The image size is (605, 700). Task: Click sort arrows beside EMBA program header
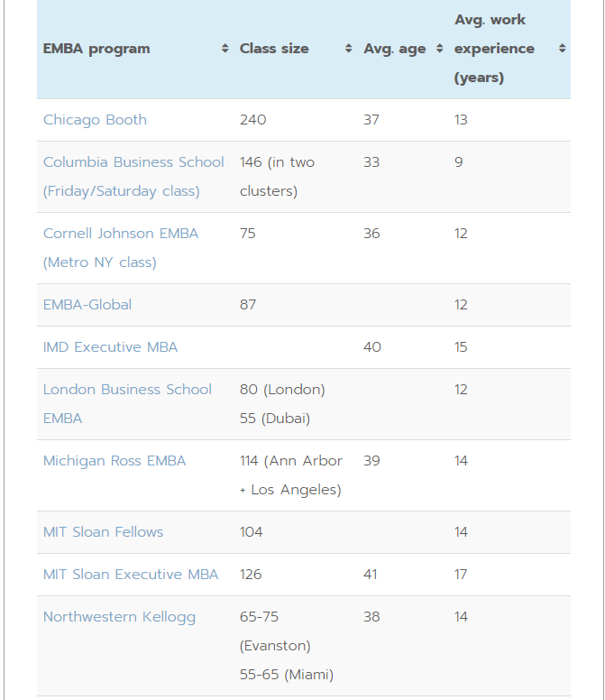225,49
